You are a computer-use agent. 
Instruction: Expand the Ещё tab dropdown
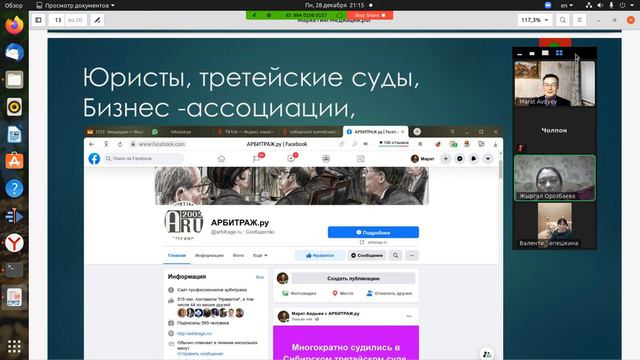pyautogui.click(x=260, y=256)
